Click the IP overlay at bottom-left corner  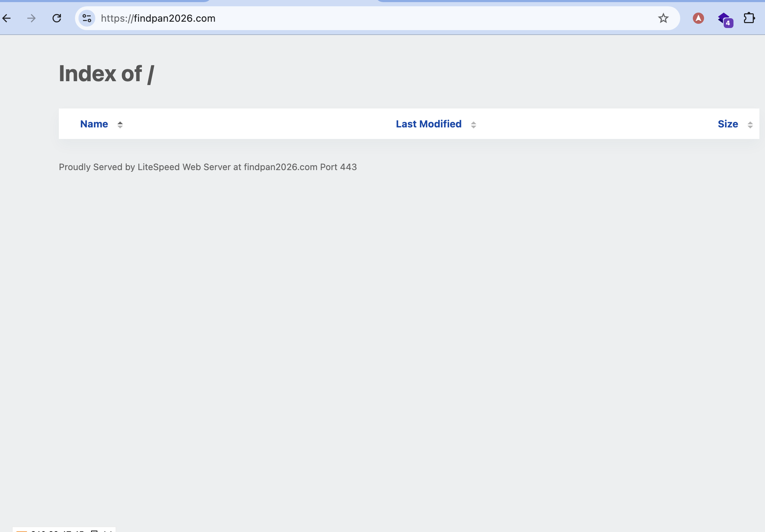[58, 530]
